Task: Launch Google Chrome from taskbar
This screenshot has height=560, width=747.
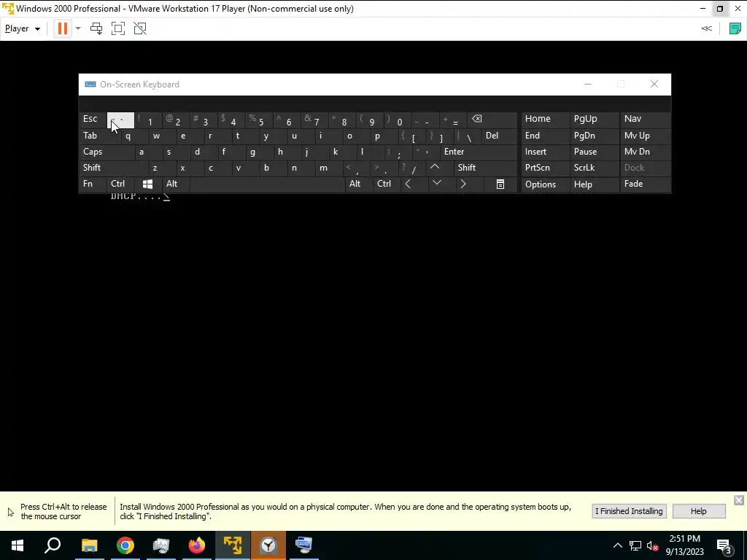Action: (125, 545)
